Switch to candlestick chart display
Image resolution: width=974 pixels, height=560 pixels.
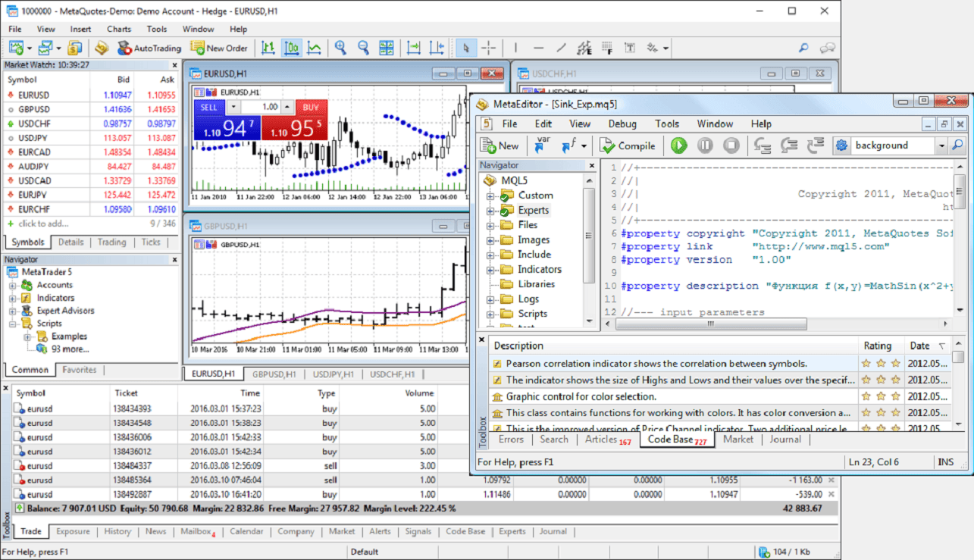click(292, 48)
